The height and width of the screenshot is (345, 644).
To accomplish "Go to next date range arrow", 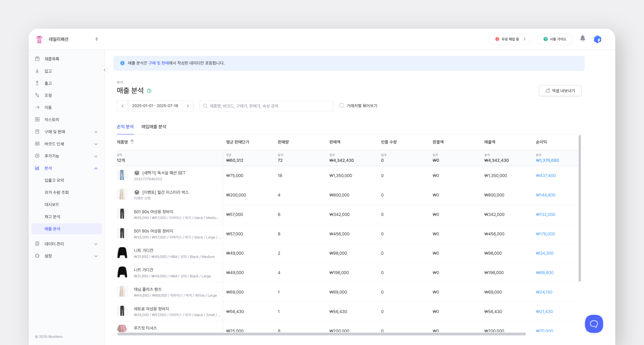I will coord(188,106).
